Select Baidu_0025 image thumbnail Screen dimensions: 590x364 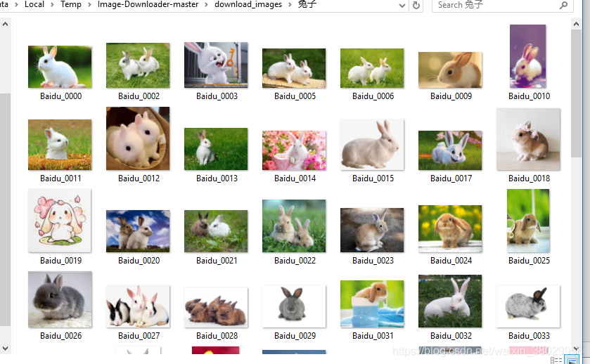[x=528, y=221]
